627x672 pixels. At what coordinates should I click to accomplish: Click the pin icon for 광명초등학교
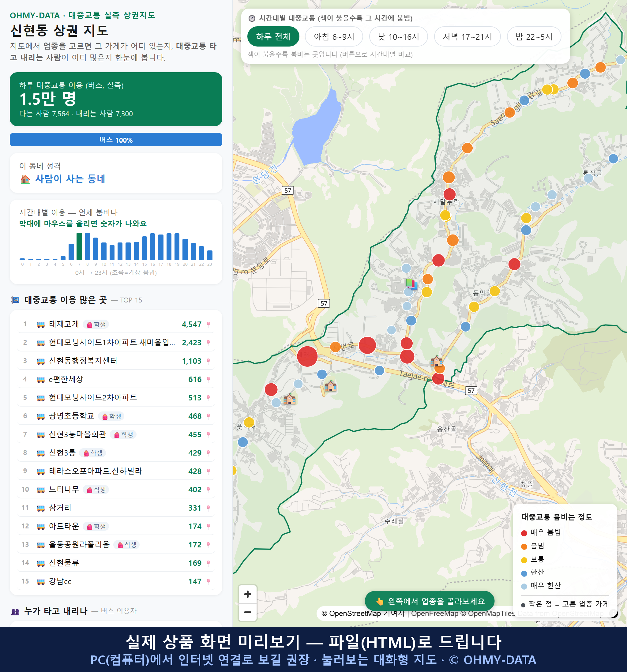point(208,416)
